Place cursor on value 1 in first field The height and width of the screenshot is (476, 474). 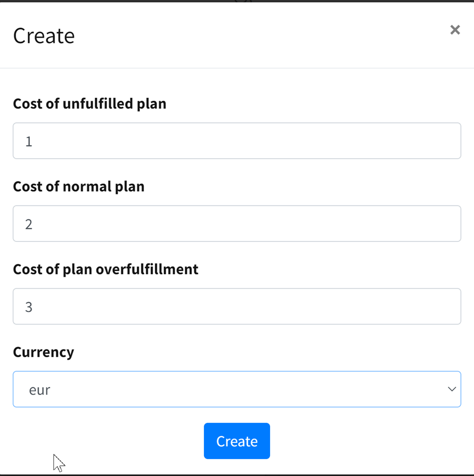(29, 141)
